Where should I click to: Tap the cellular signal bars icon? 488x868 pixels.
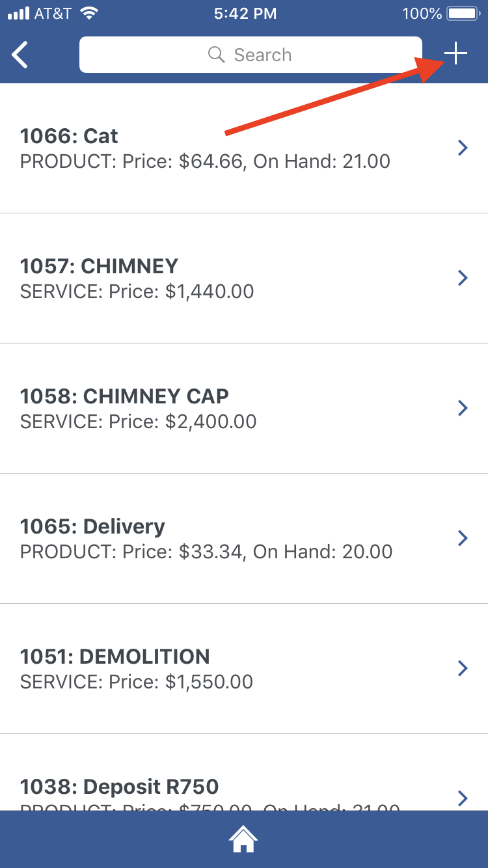tap(18, 14)
